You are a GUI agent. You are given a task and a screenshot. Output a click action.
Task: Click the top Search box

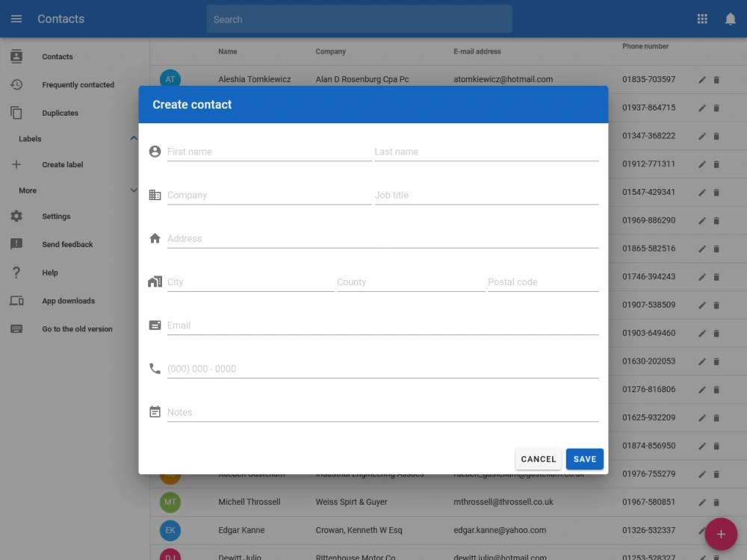coord(359,19)
